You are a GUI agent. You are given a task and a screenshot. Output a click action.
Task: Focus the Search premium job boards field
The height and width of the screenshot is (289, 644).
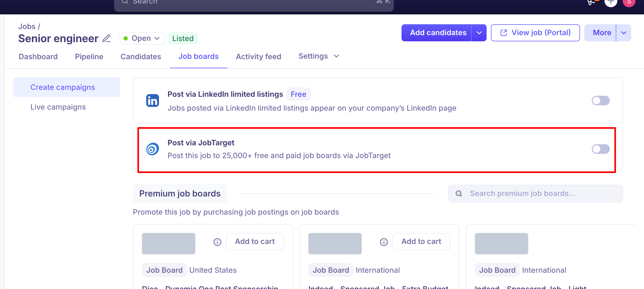pyautogui.click(x=536, y=194)
